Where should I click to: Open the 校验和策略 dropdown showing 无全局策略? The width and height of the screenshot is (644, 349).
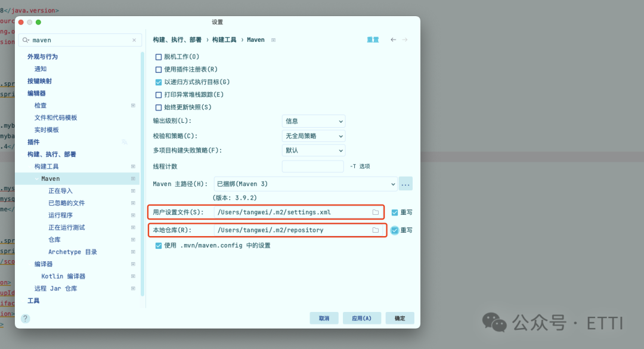click(314, 136)
